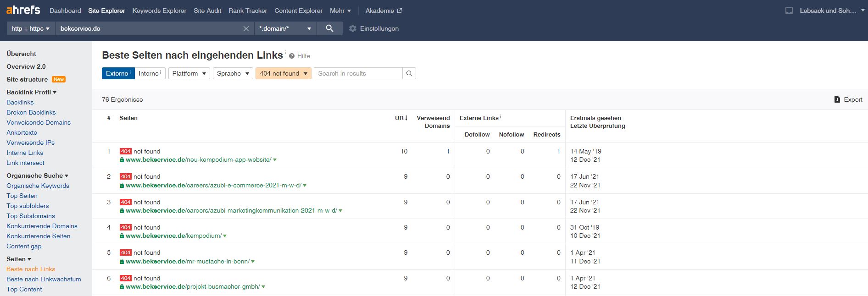The image size is (868, 296).
Task: Open the *.domain/* mode dropdown
Action: pyautogui.click(x=285, y=28)
